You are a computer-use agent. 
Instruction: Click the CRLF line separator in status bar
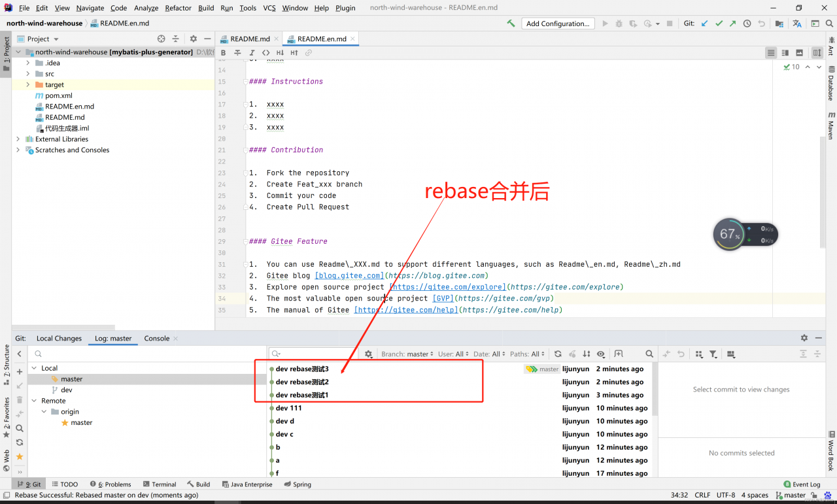[702, 496]
